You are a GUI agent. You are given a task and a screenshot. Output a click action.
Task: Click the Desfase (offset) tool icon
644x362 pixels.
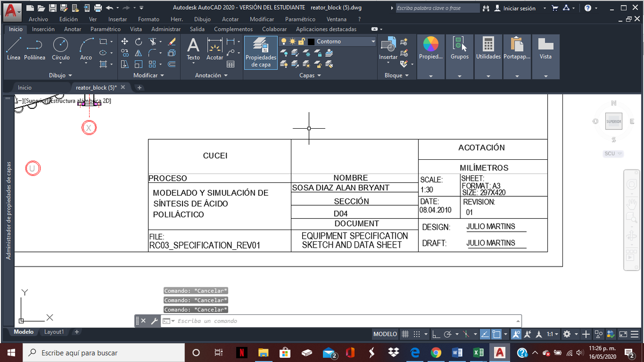172,64
